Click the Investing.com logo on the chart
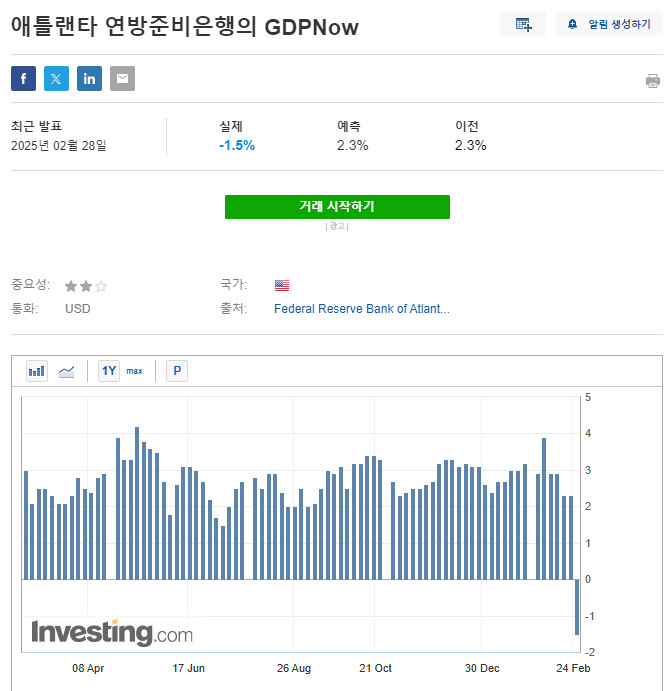 [x=112, y=633]
